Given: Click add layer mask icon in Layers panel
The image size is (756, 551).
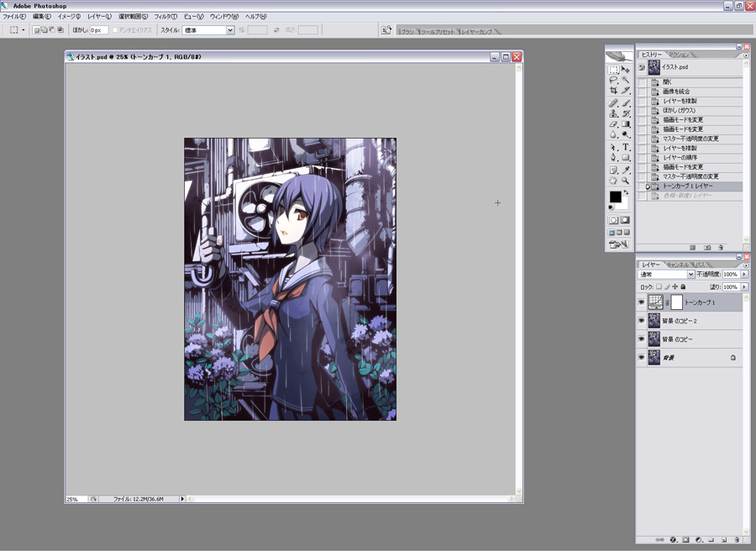Looking at the screenshot, I should pos(686,539).
